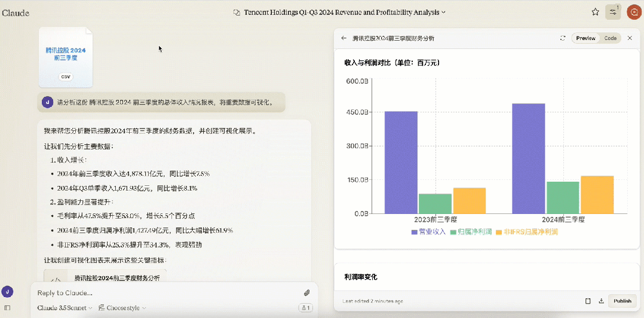Click the Claude logo at top left
Image resolution: width=644 pixels, height=318 pixels.
pos(16,13)
